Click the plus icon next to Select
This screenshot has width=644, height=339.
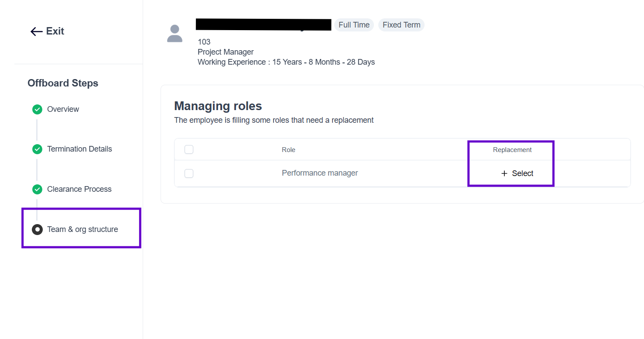(x=504, y=173)
